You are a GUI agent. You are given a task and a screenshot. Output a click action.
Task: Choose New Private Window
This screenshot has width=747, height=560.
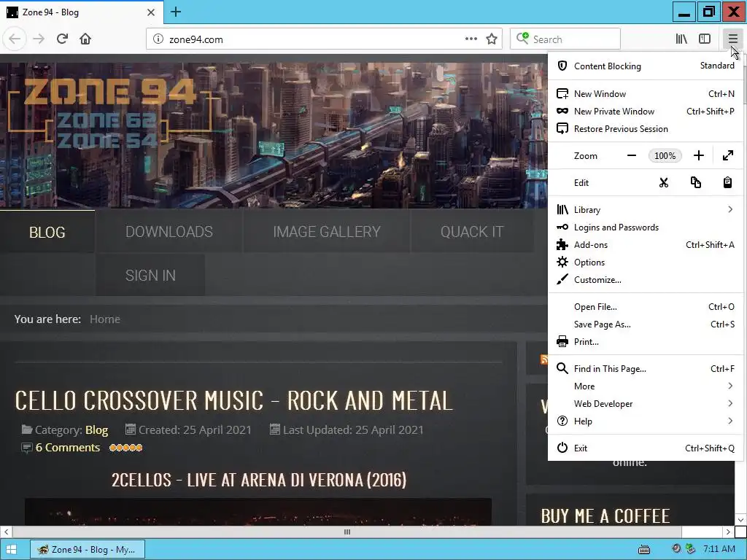(646, 112)
